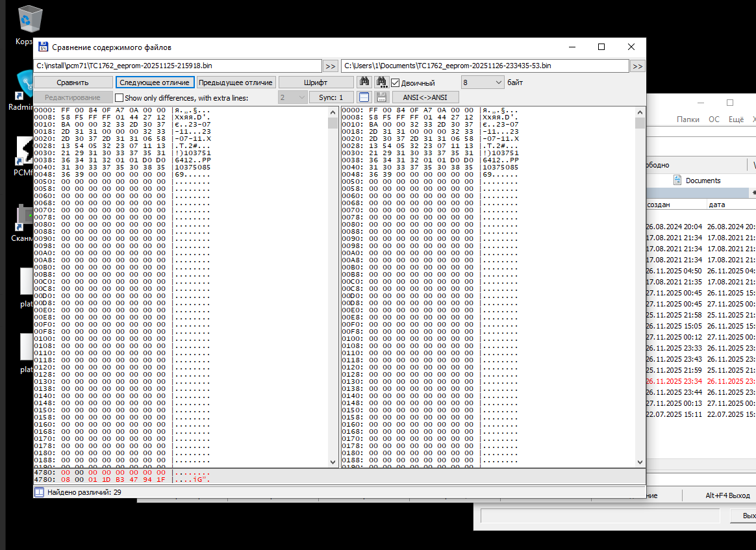This screenshot has height=550, width=756.
Task: Click the left file path field
Action: (x=177, y=66)
